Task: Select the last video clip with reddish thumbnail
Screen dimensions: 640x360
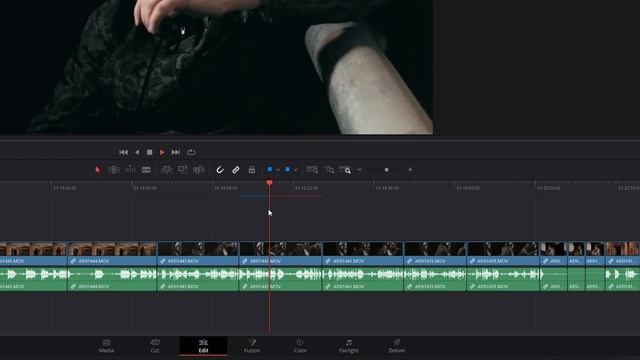Action: coord(622,253)
